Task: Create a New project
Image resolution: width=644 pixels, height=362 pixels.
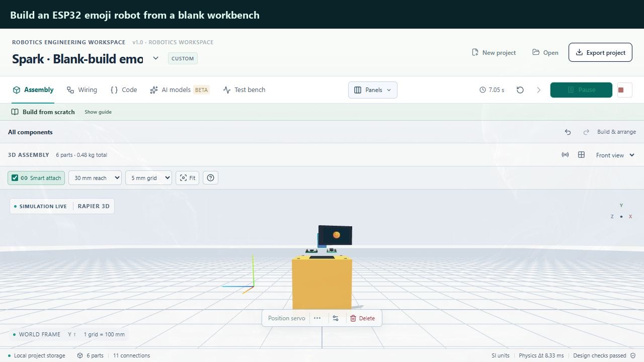Action: pyautogui.click(x=494, y=52)
